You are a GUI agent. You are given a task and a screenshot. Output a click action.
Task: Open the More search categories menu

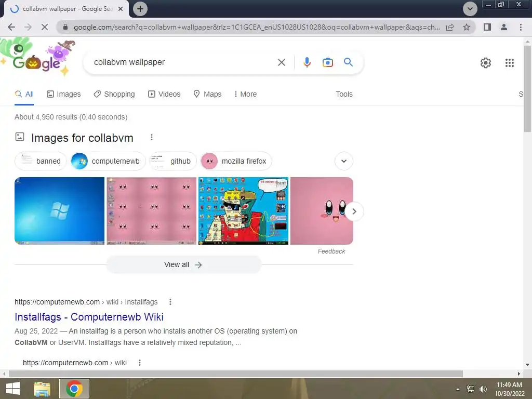[245, 95]
